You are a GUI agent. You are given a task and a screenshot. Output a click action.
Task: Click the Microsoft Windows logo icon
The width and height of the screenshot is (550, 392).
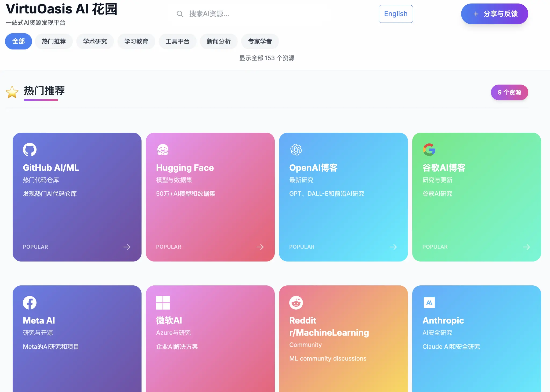tap(163, 303)
